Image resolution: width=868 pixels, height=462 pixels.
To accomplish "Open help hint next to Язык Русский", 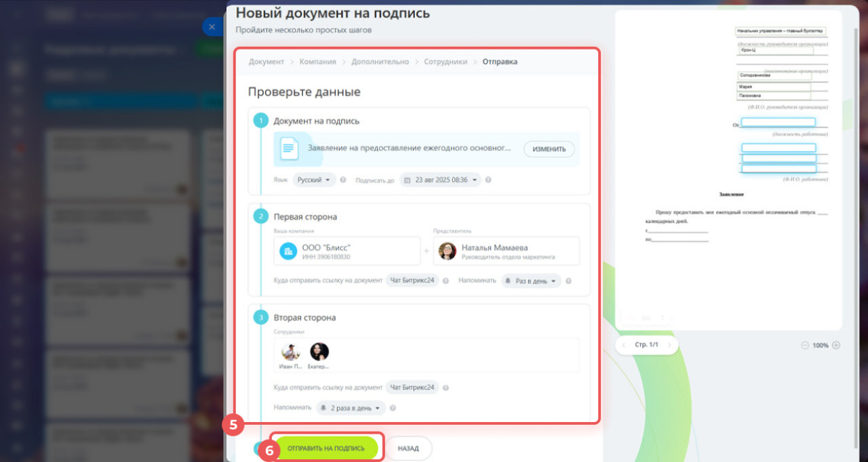I will pos(343,180).
